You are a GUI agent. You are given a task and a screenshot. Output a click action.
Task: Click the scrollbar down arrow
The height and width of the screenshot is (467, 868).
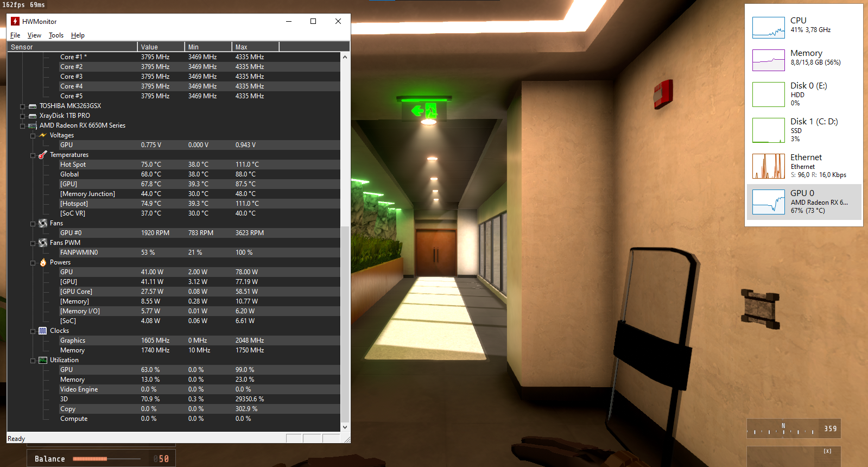point(345,427)
